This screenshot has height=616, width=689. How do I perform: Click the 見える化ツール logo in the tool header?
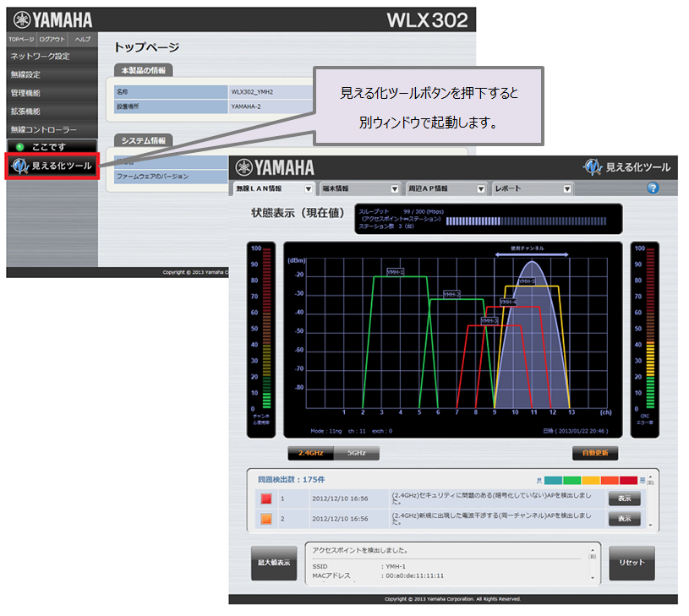pyautogui.click(x=626, y=167)
